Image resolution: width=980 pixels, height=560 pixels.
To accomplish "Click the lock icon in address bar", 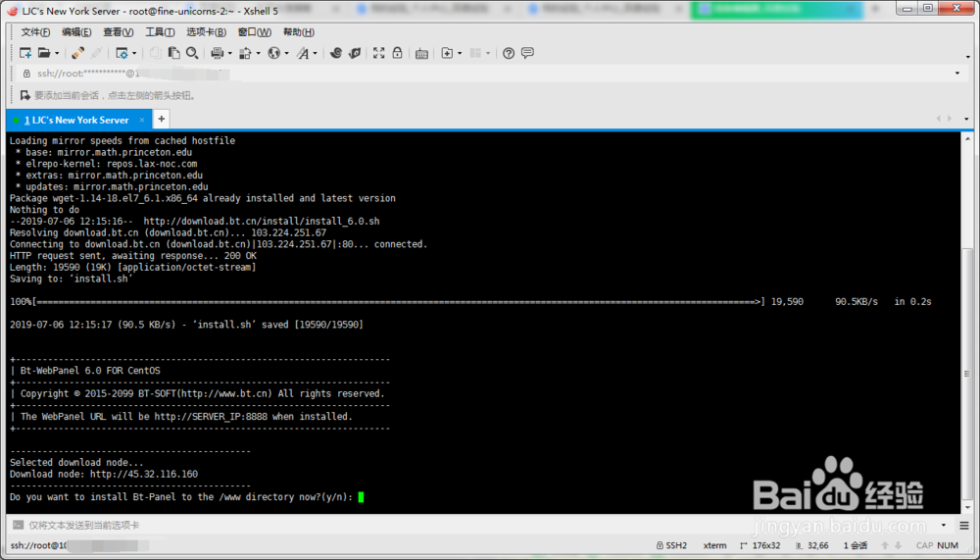I will pyautogui.click(x=26, y=74).
